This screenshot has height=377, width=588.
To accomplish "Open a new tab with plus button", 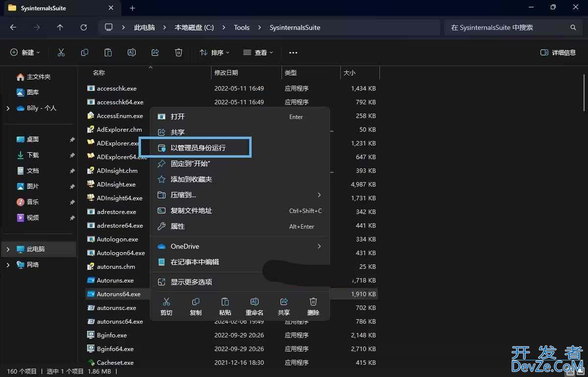I will (132, 8).
